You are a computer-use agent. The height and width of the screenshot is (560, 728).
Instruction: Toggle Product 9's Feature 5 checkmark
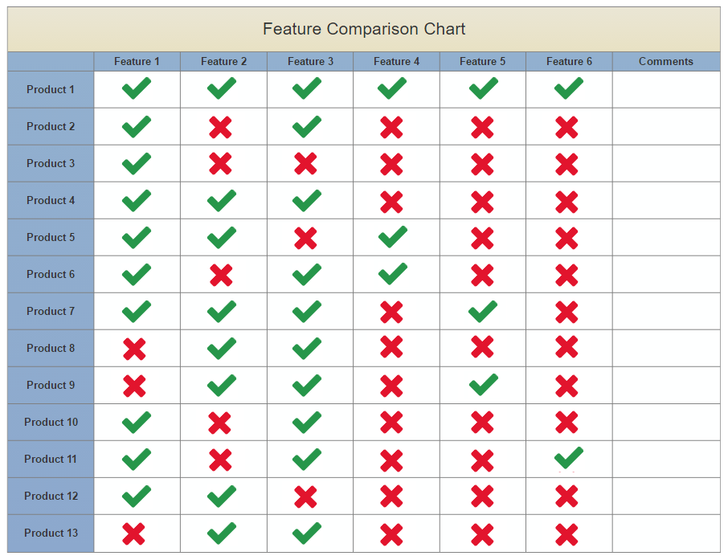pos(482,385)
